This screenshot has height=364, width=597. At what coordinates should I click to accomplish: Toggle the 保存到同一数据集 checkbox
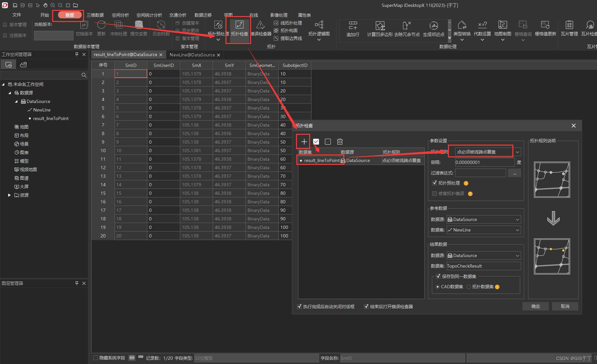click(x=438, y=276)
